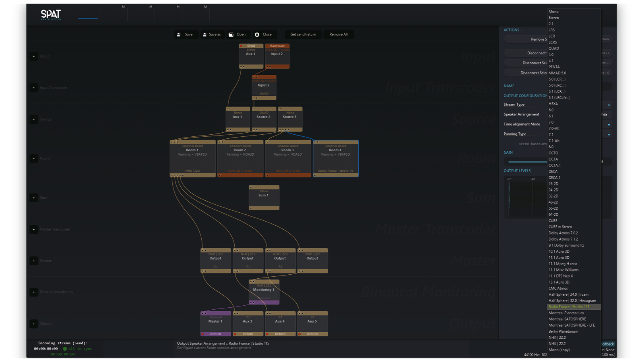The image size is (644, 362).
Task: Select Stereo from the arrangement list
Action: [x=574, y=18]
